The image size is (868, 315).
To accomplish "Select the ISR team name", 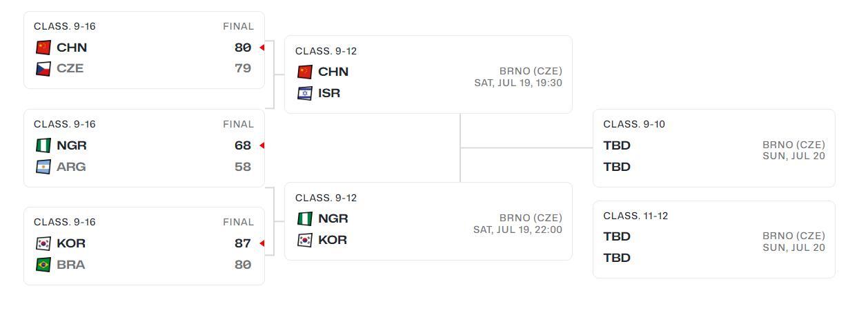I will pyautogui.click(x=329, y=93).
